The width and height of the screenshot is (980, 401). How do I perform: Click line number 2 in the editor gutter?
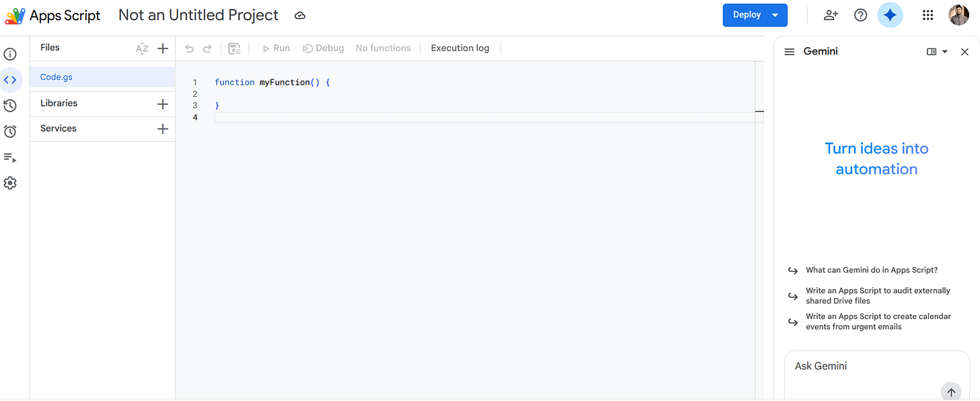click(x=195, y=94)
